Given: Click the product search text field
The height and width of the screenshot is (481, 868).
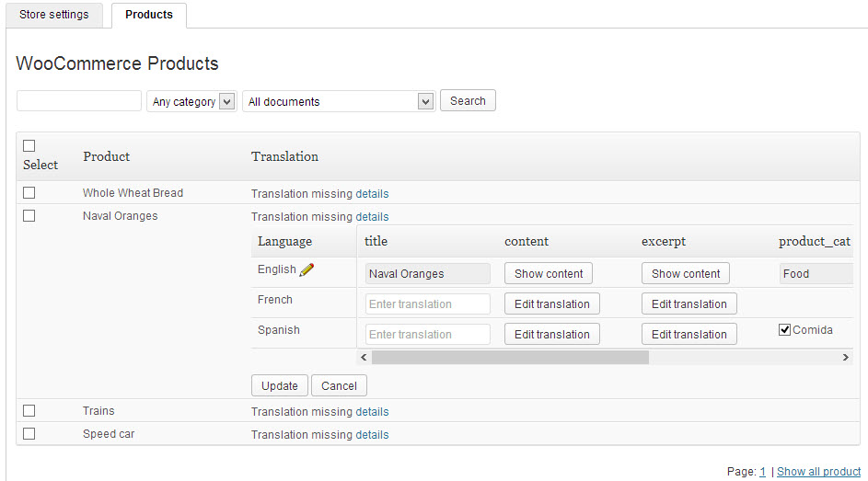Looking at the screenshot, I should pyautogui.click(x=79, y=101).
